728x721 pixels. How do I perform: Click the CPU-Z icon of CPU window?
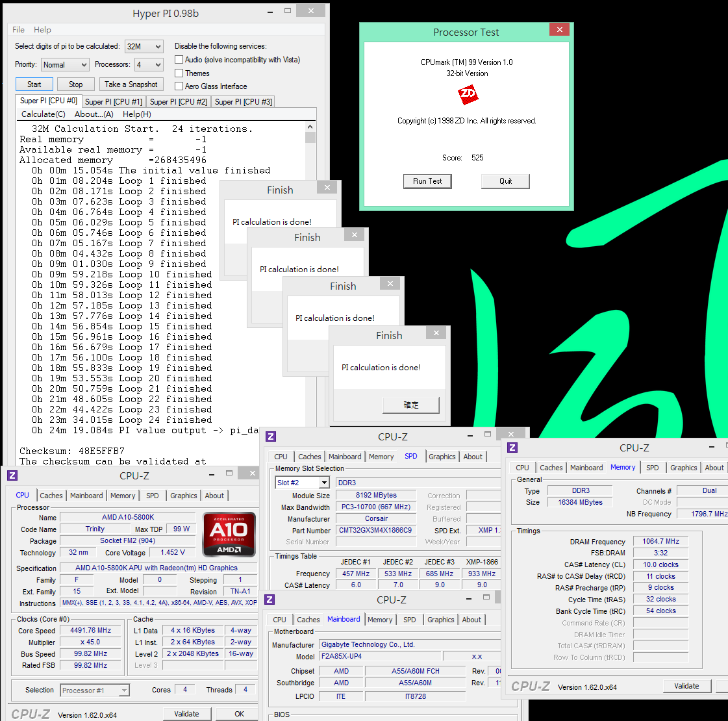tap(12, 475)
